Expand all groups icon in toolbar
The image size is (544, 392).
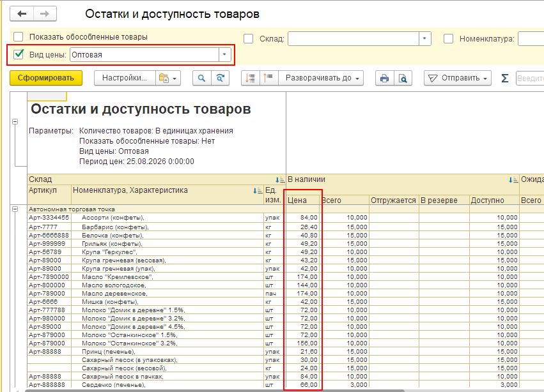click(250, 78)
